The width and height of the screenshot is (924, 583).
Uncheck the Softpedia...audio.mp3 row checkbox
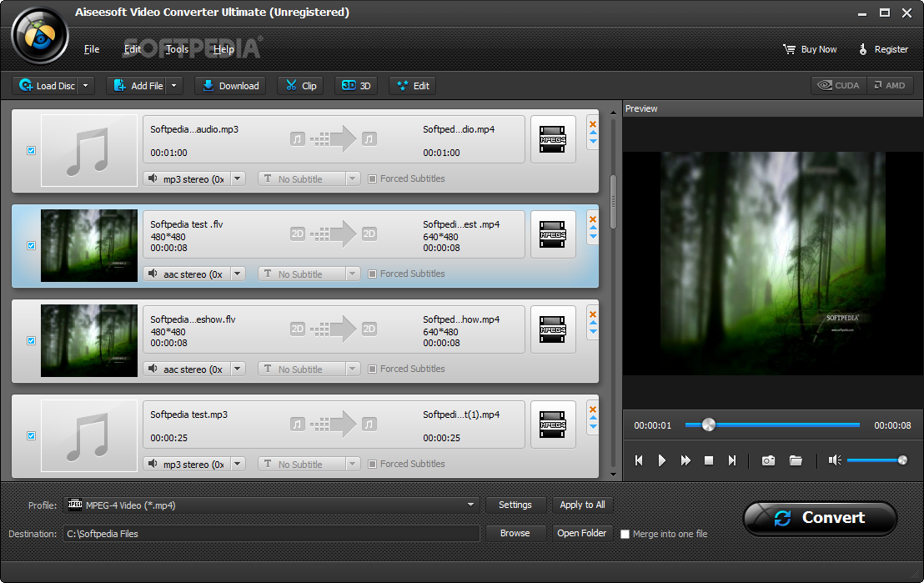(x=31, y=151)
